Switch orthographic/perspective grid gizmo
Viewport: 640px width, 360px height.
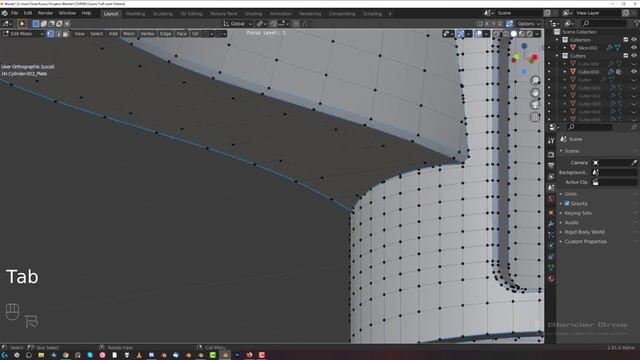click(535, 117)
